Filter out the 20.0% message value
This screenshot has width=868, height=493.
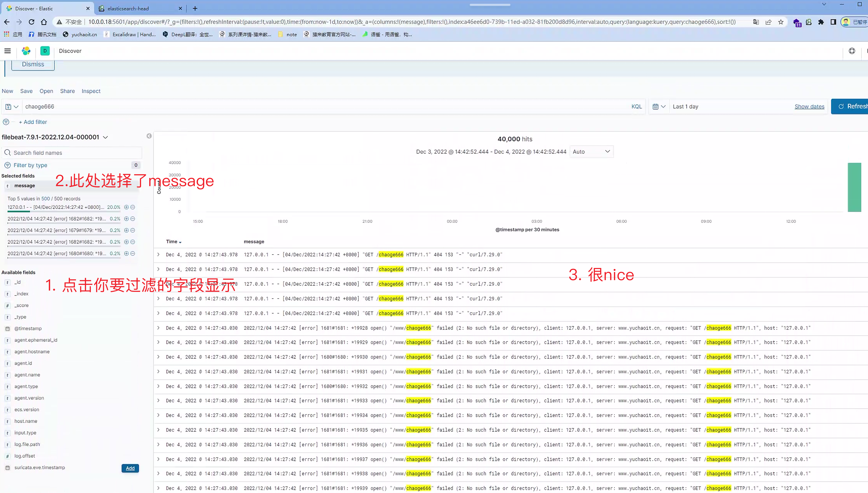tap(133, 207)
